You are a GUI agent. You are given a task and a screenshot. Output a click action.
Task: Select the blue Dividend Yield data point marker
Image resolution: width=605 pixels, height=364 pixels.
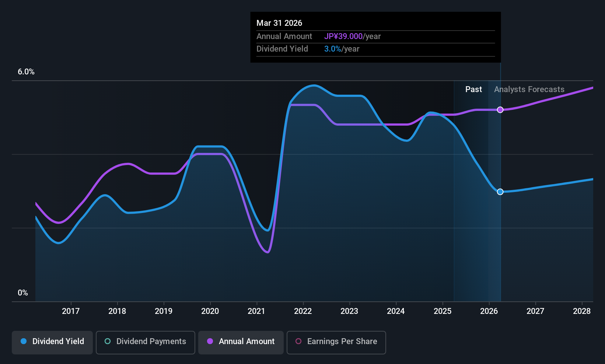point(500,192)
